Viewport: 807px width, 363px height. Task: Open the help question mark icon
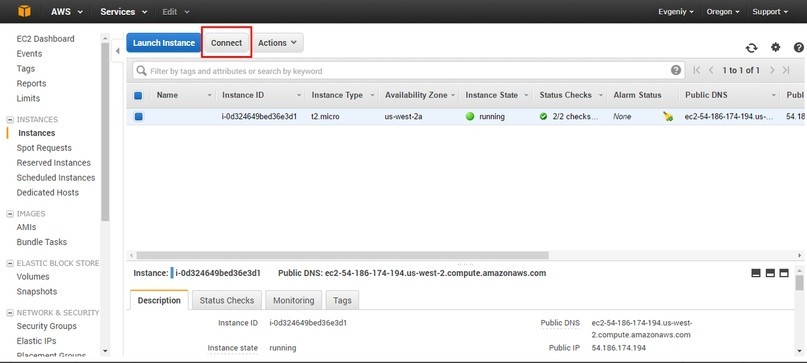click(799, 47)
